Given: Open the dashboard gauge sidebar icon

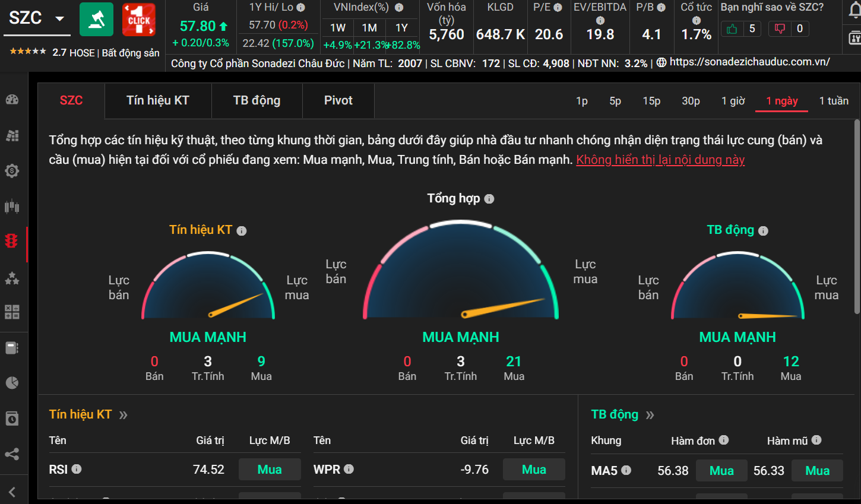Looking at the screenshot, I should 12,100.
